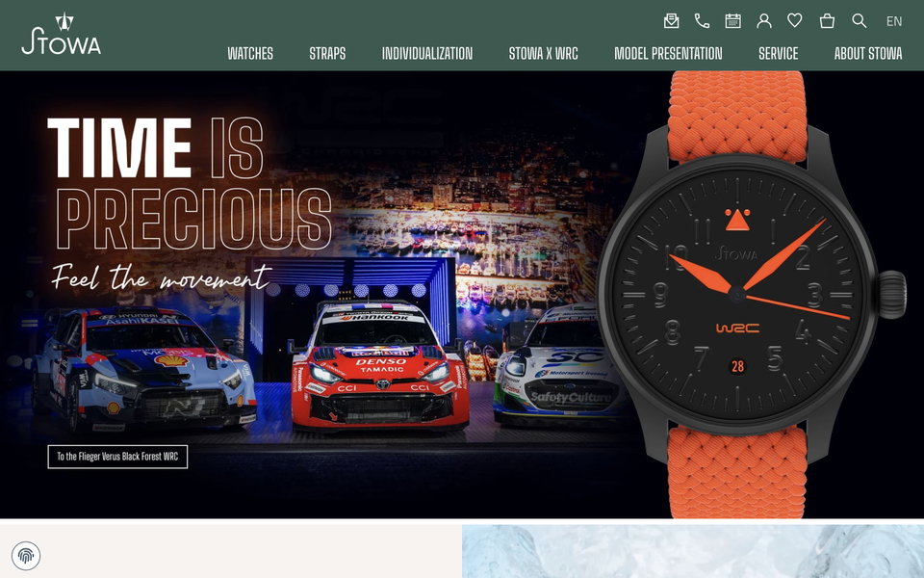Click 'To the Flieger Verus Black Forest WRC' button

coord(117,457)
